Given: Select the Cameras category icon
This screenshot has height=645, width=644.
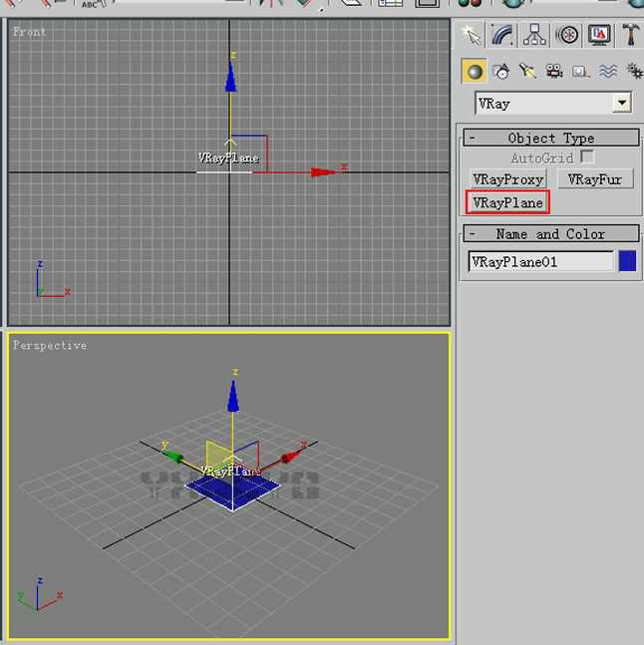Looking at the screenshot, I should pyautogui.click(x=554, y=71).
